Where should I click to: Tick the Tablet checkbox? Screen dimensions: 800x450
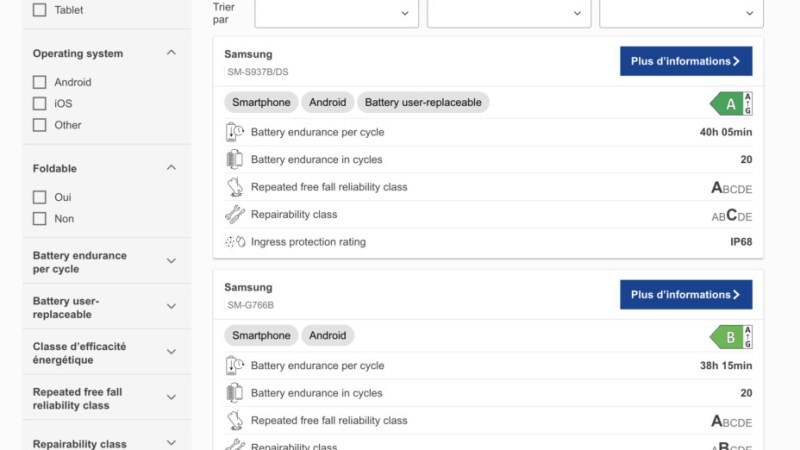point(39,10)
